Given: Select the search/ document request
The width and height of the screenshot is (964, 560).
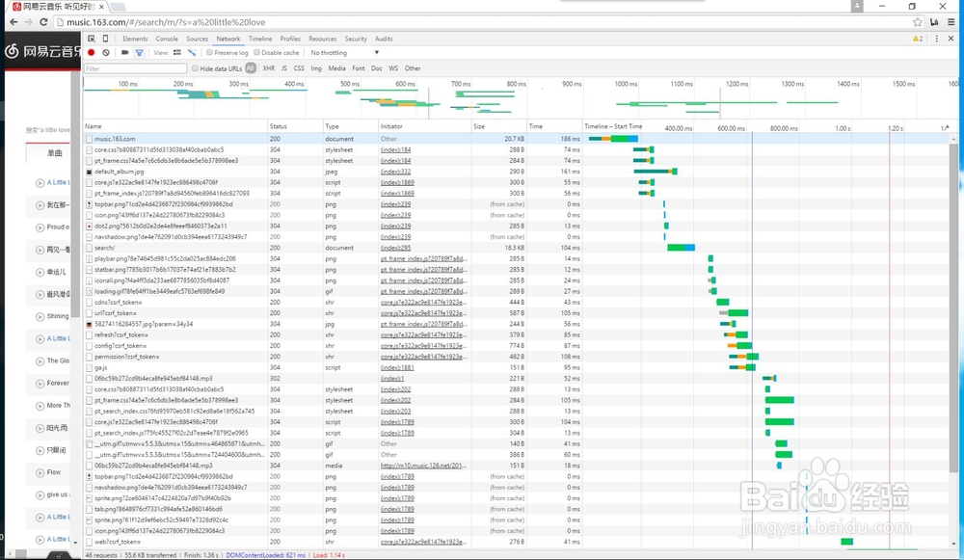Looking at the screenshot, I should click(517, 248).
